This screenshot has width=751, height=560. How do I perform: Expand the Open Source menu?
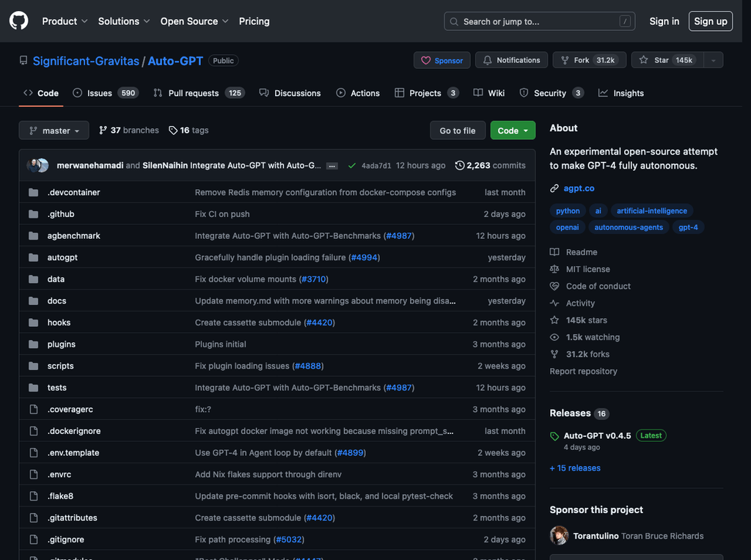tap(194, 21)
